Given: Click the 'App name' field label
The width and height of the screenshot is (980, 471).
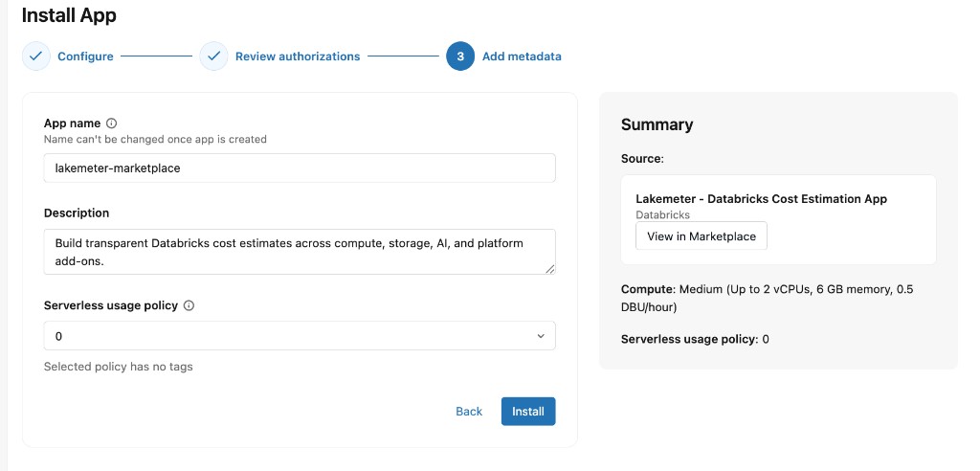Looking at the screenshot, I should click(72, 123).
